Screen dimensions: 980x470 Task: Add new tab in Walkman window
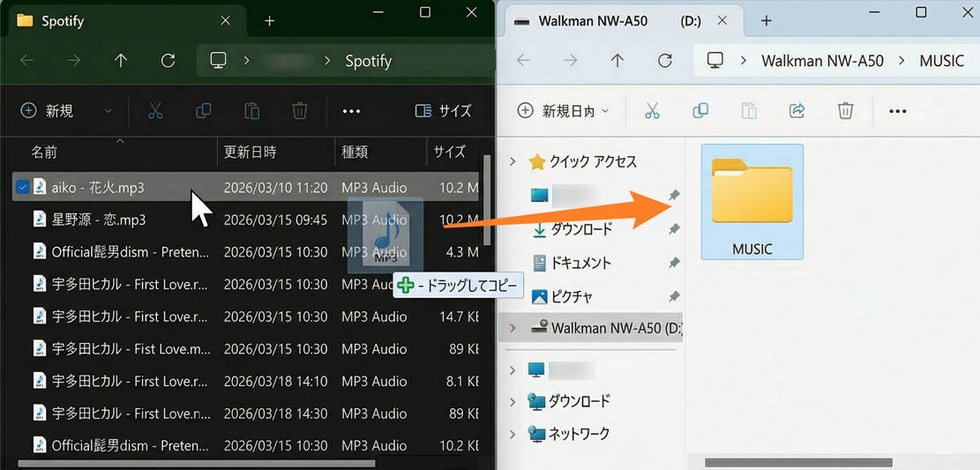[767, 20]
